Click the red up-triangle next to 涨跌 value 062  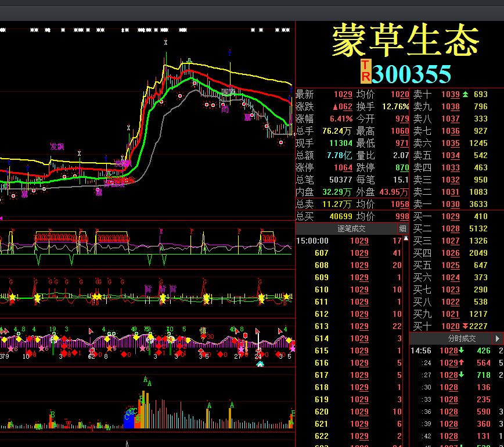[335, 107]
